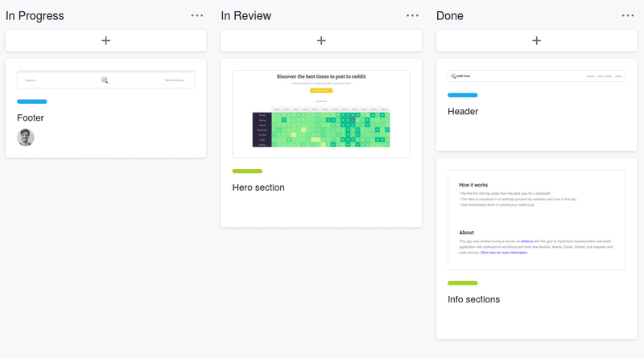Click the In Review column heading

[246, 15]
